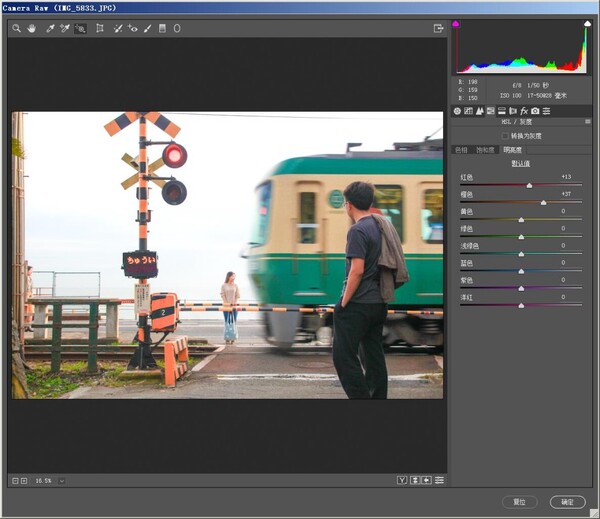Viewport: 600px width, 519px height.
Task: Open the Tone Curve panel icon
Action: (x=468, y=111)
